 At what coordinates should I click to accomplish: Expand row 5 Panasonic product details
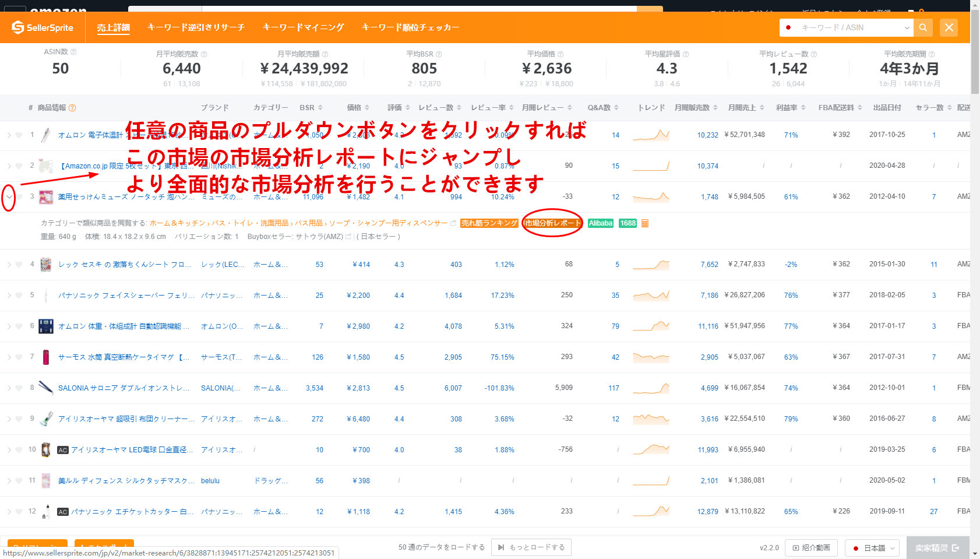(9, 296)
